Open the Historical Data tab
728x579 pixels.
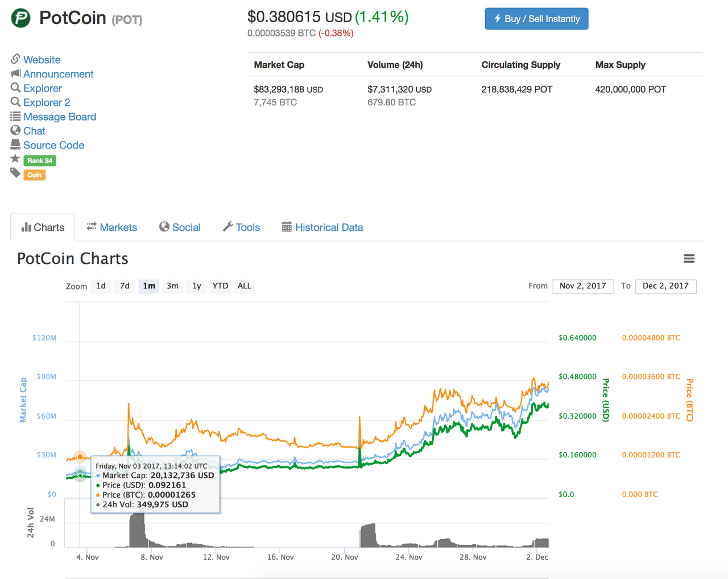(x=322, y=228)
